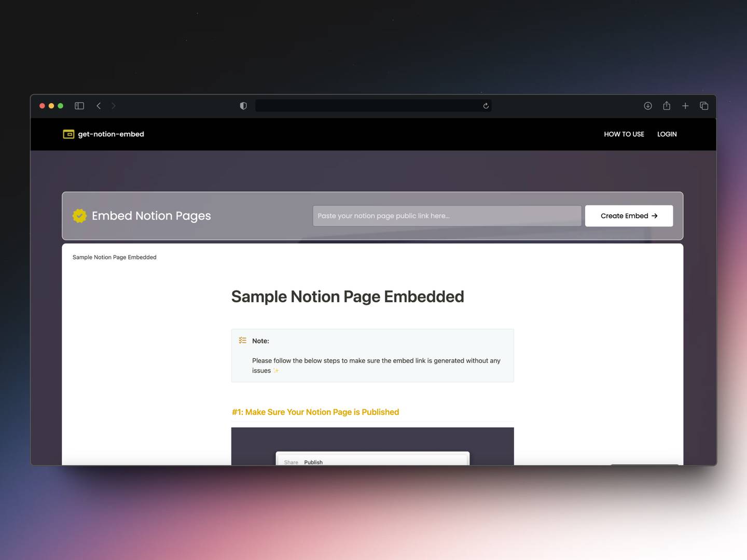Click the get-notion-embed logo icon
The height and width of the screenshot is (560, 747).
click(x=68, y=134)
